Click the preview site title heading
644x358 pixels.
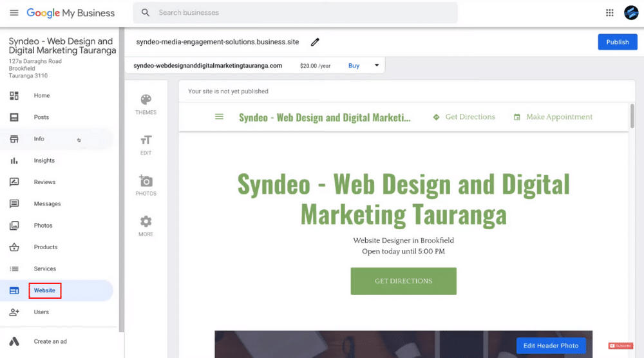325,117
